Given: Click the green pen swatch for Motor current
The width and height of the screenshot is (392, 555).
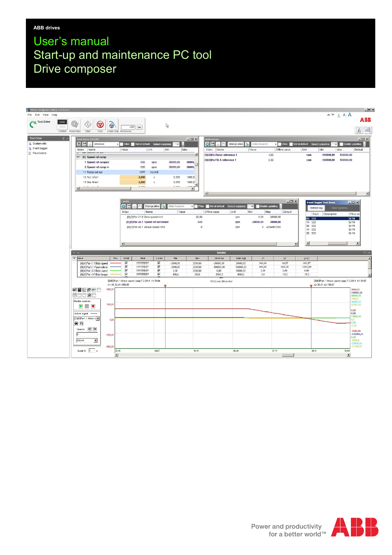Looking at the screenshot, I should pyautogui.click(x=115, y=271).
